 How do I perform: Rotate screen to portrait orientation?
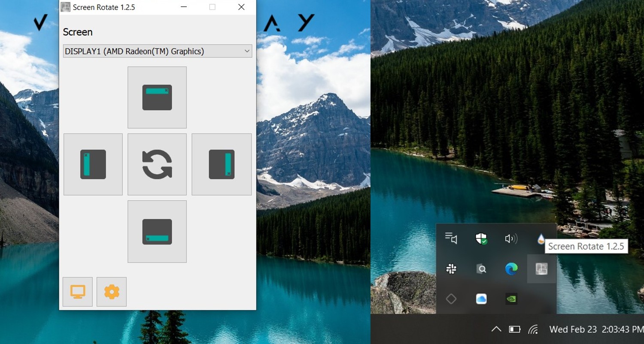(93, 164)
